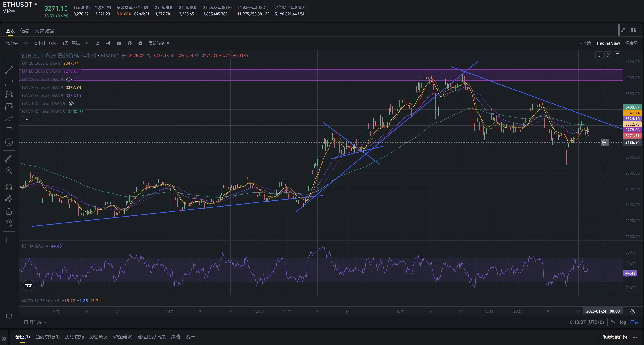Switch to 深度图 depth chart
The image size is (644, 345).
click(631, 43)
